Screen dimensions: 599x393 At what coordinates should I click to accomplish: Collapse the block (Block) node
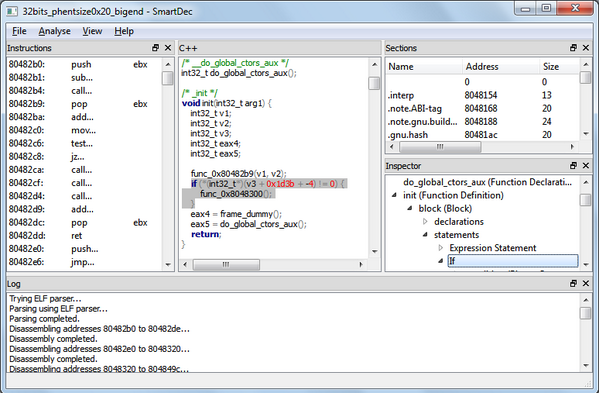(x=410, y=208)
